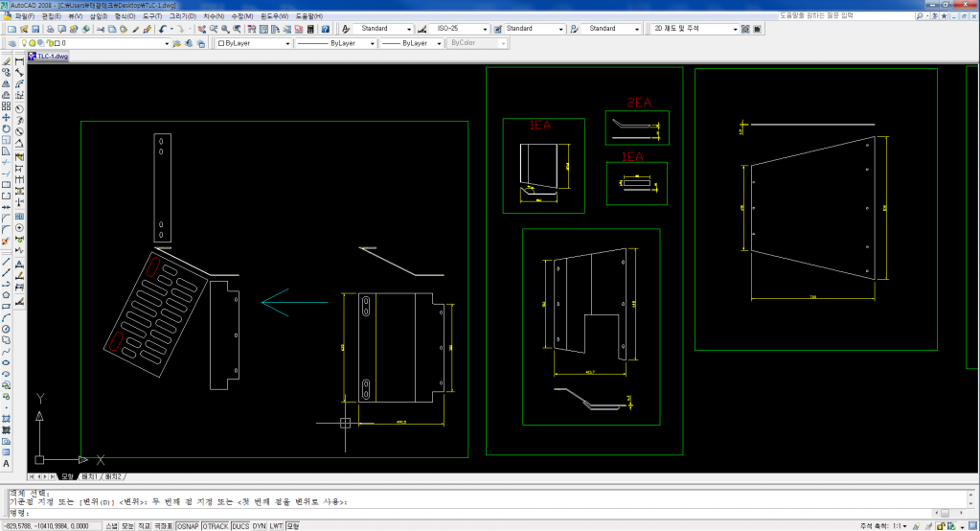Open the ByLayer lineweight dropdown
This screenshot has height=531, width=980.
(x=439, y=44)
